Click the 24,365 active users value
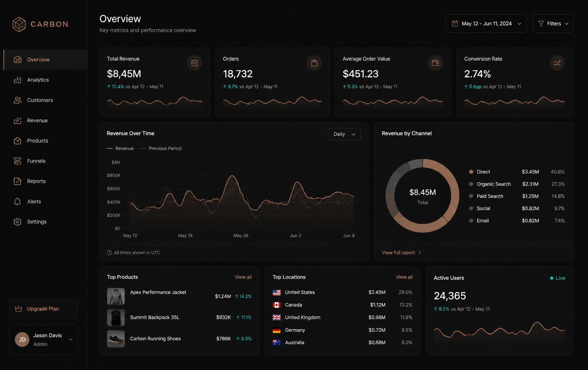 [x=450, y=296]
